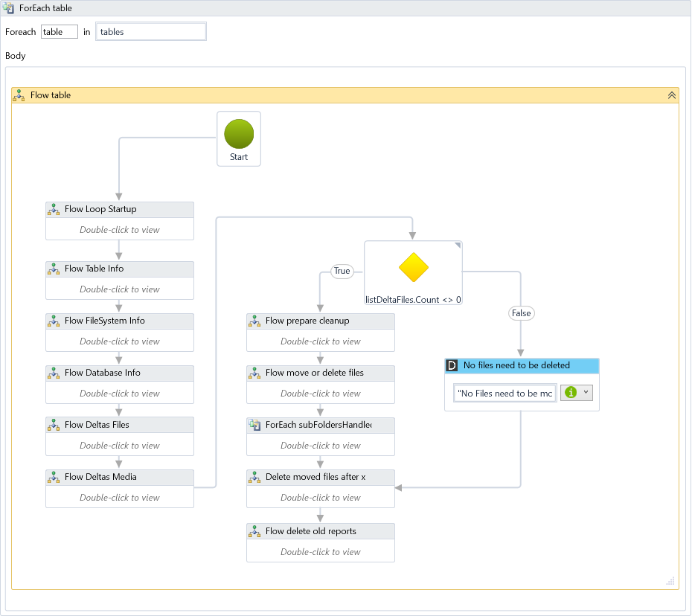
Task: Click the 'table' Foreach variable field
Action: tap(60, 32)
